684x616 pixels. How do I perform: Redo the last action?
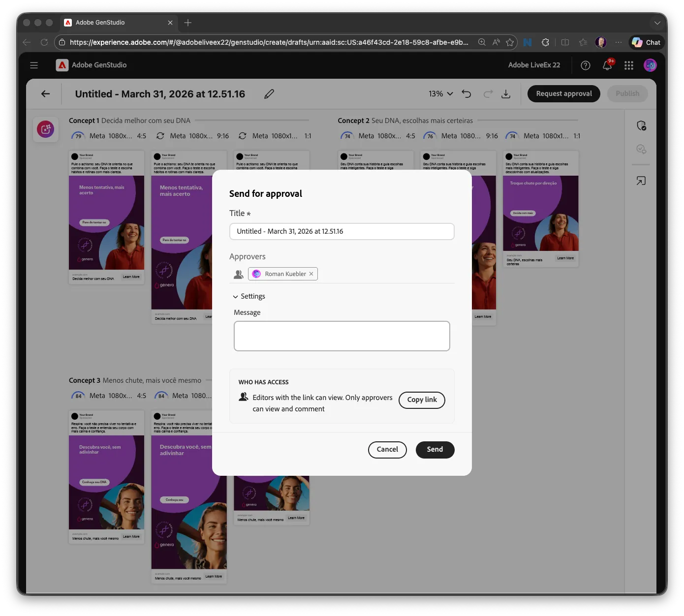(488, 93)
